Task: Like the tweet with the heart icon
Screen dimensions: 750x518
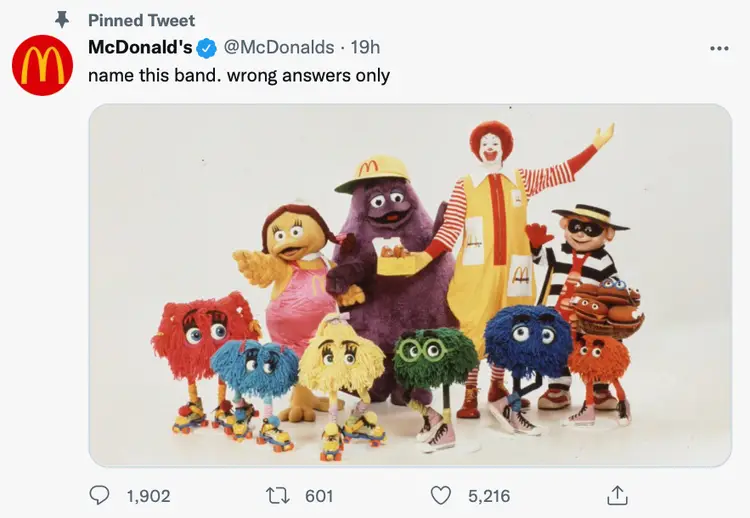Action: (x=441, y=495)
